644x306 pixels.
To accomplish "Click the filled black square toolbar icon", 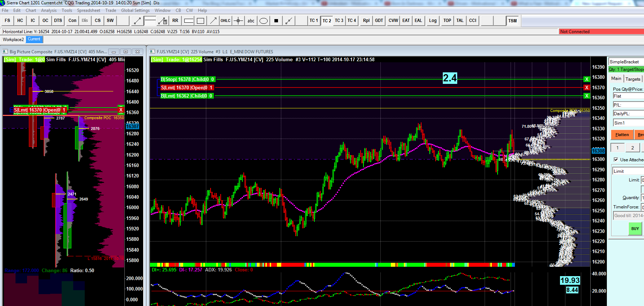I will [x=276, y=21].
